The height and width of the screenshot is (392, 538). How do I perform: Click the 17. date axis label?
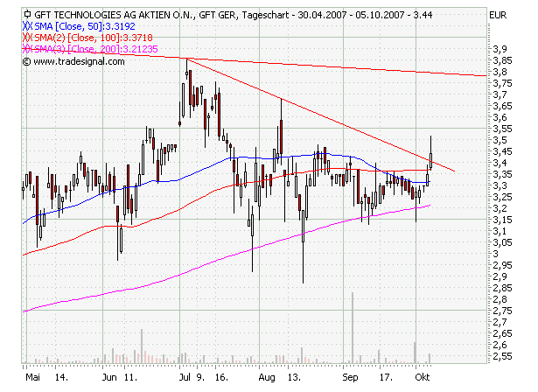point(386,377)
